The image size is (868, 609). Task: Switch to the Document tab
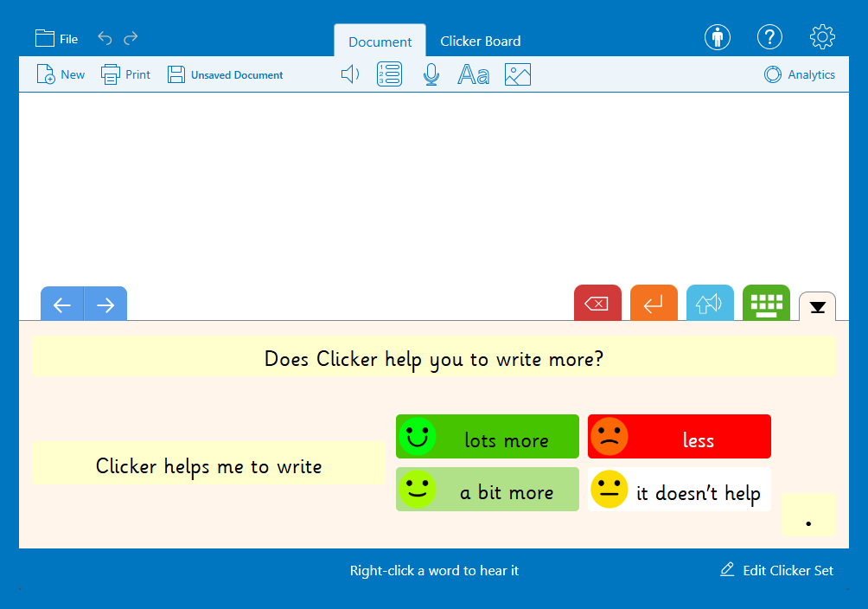[x=380, y=41]
